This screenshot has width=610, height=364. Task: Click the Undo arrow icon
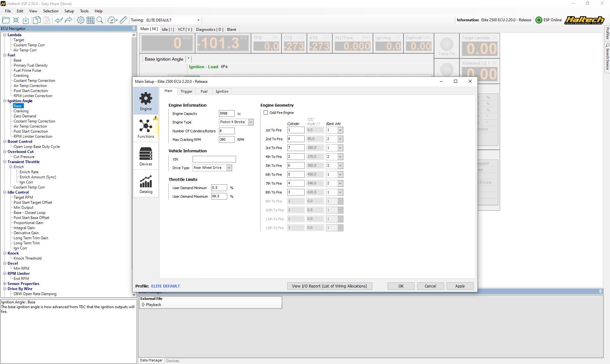click(x=58, y=20)
